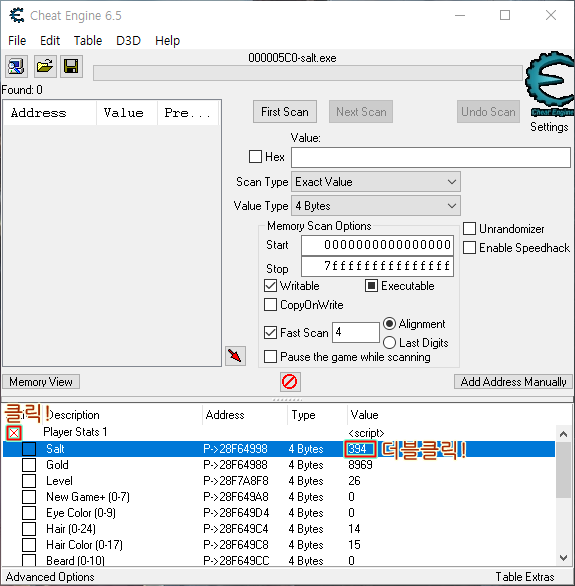This screenshot has height=586, width=575.
Task: Enable the Hex checkbox
Action: (x=256, y=157)
